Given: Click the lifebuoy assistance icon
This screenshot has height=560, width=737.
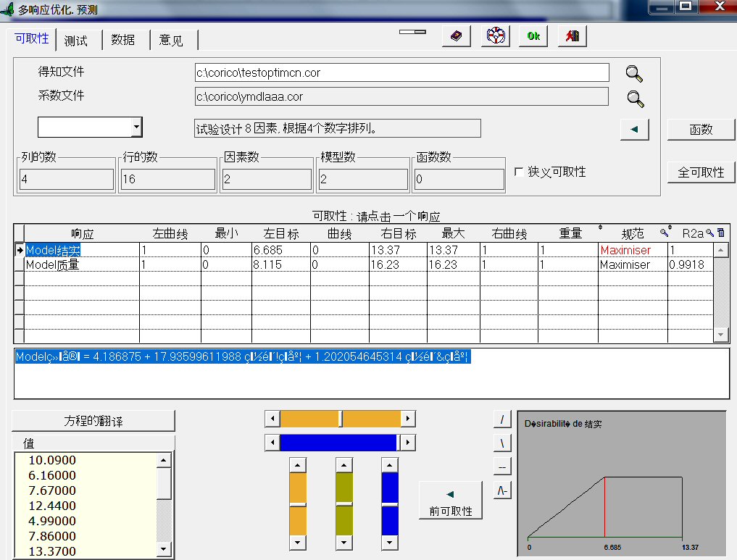Looking at the screenshot, I should click(495, 35).
